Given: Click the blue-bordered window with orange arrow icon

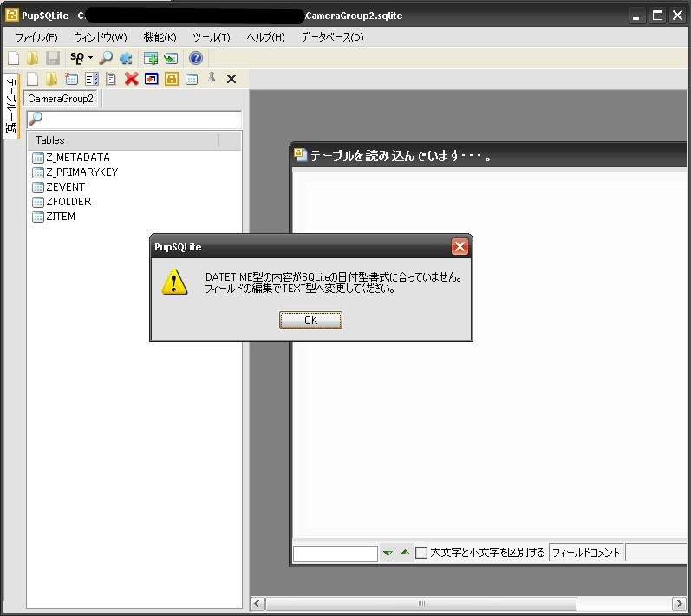Looking at the screenshot, I should [x=151, y=79].
